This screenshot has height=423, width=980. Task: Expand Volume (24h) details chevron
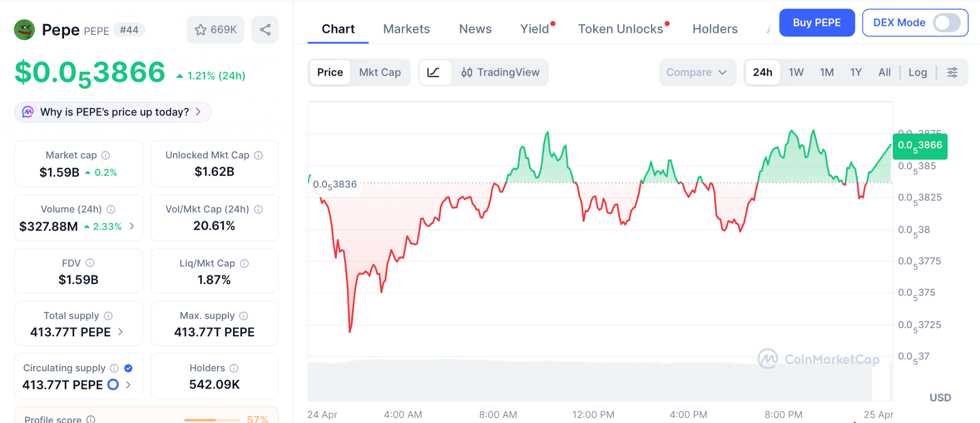coord(132,226)
